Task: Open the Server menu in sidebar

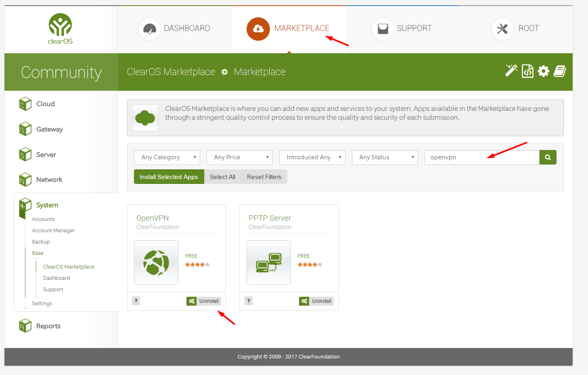Action: point(46,154)
